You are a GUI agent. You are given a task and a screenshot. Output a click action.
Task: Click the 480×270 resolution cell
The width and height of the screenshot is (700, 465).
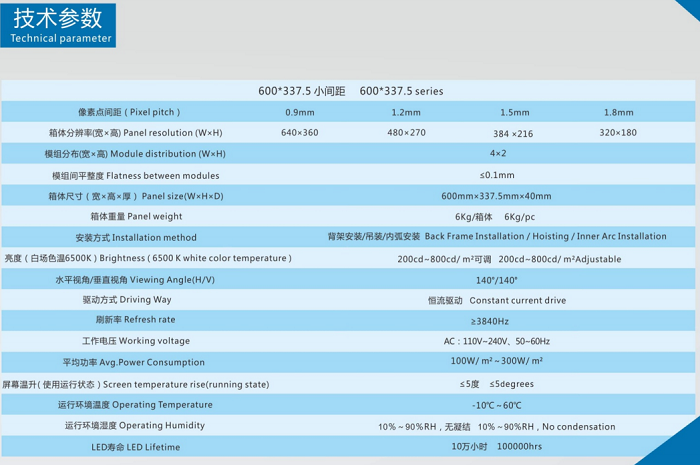pyautogui.click(x=406, y=133)
